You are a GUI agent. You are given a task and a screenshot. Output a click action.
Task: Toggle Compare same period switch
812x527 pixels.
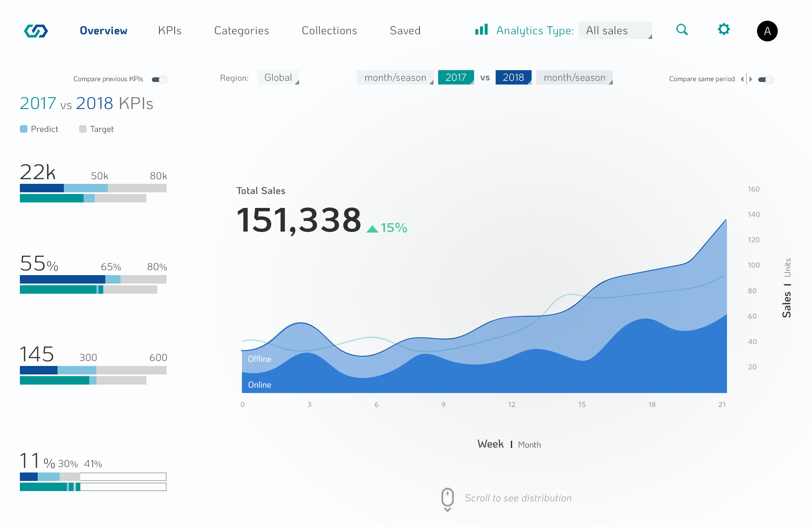766,79
